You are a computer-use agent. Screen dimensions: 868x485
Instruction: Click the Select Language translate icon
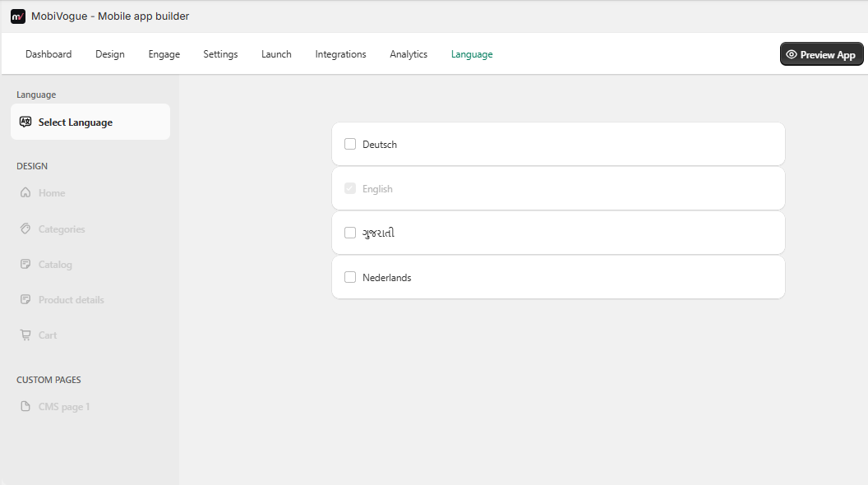(25, 122)
